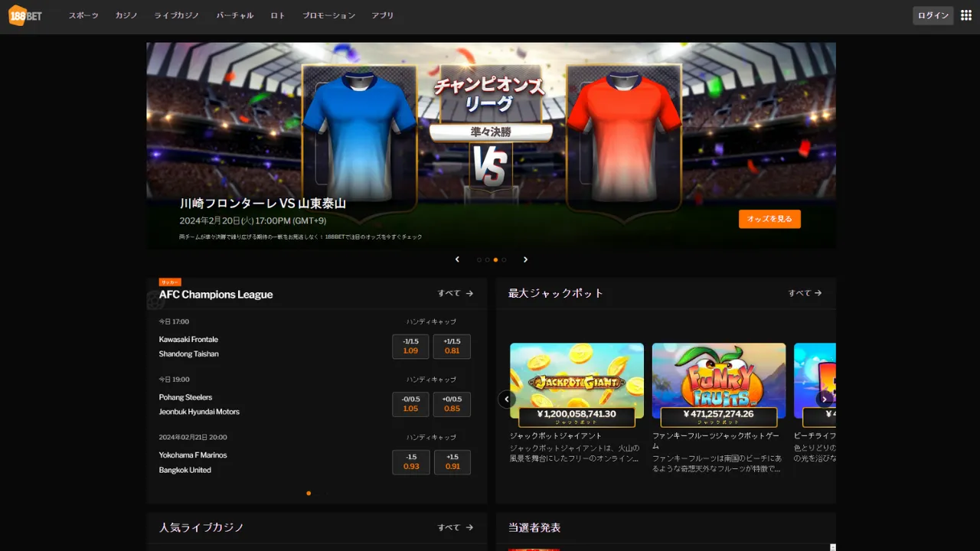The height and width of the screenshot is (551, 980).
Task: Open the ライブカジノ menu item
Action: (x=177, y=15)
